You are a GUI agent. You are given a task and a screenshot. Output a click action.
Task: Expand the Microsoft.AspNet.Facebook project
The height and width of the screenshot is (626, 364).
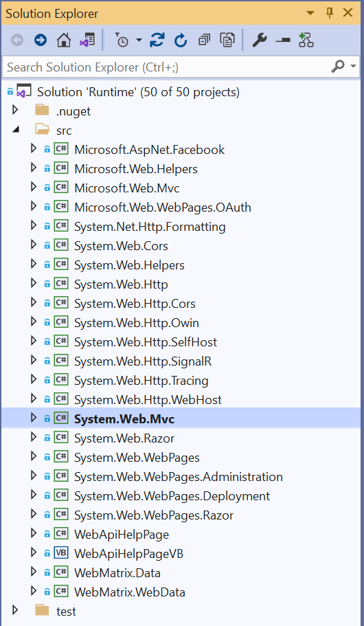[x=34, y=149]
